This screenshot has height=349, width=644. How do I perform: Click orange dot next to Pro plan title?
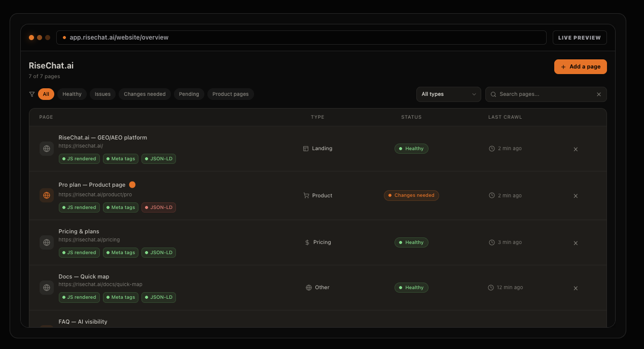click(x=132, y=185)
